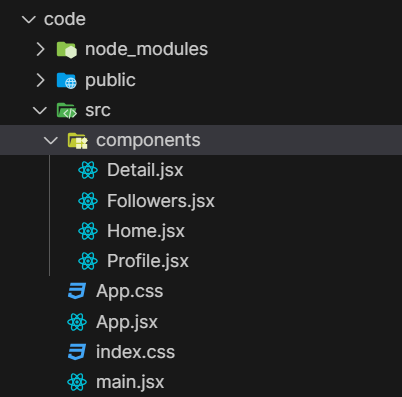Click the React icon beside main.jsx
Viewport: 402px width, 397px height.
pyautogui.click(x=77, y=382)
